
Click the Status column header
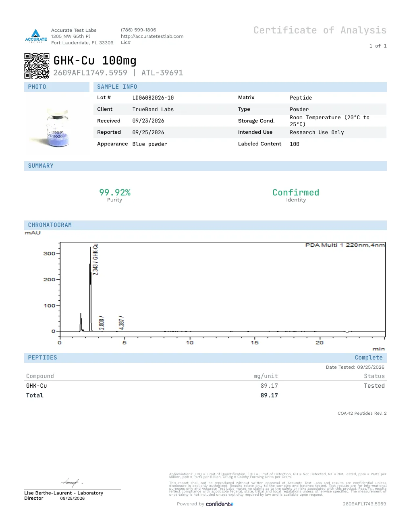tap(374, 376)
